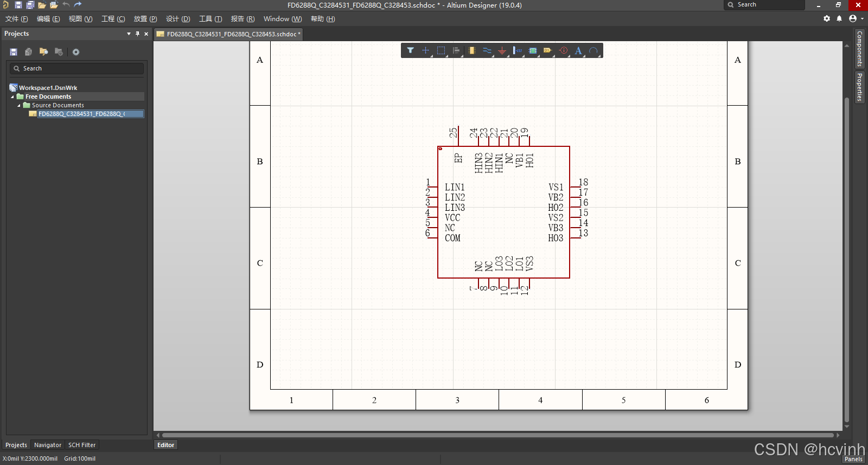The image size is (868, 465).
Task: Choose the rectangular selection tool
Action: point(441,50)
